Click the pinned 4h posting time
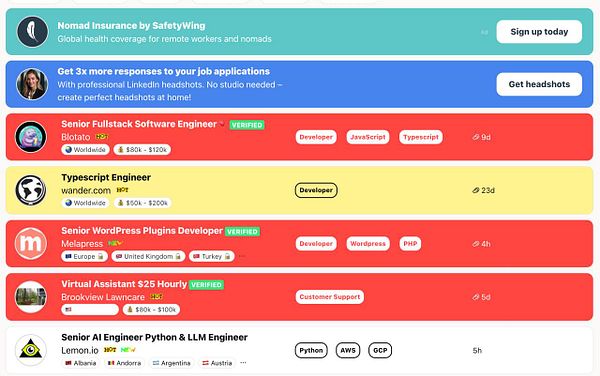This screenshot has width=600, height=376. pos(481,244)
